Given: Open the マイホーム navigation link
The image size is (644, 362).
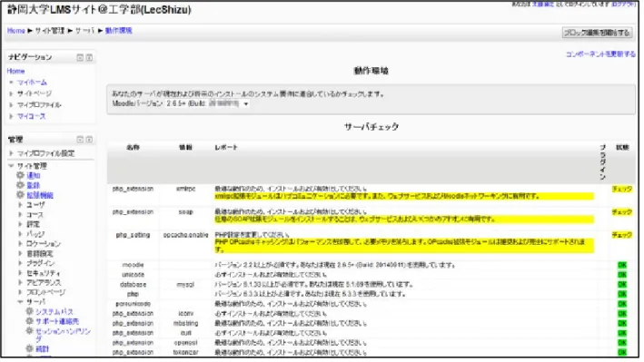Looking at the screenshot, I should (32, 83).
